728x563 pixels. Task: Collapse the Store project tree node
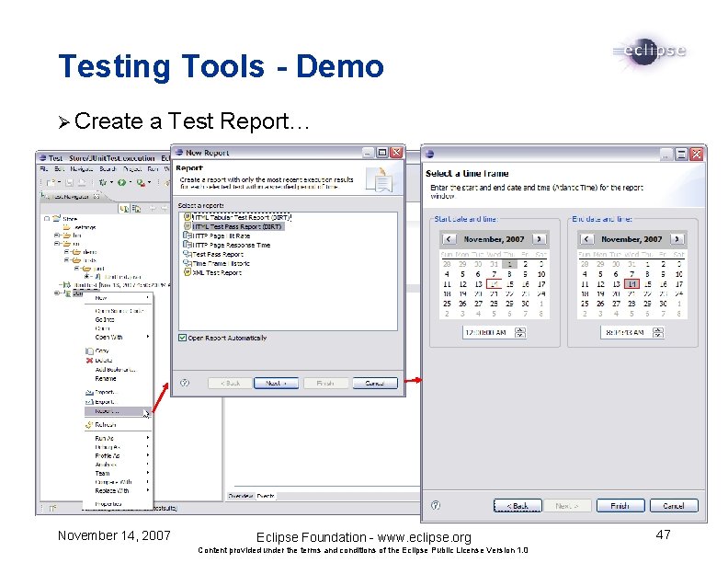[x=47, y=218]
